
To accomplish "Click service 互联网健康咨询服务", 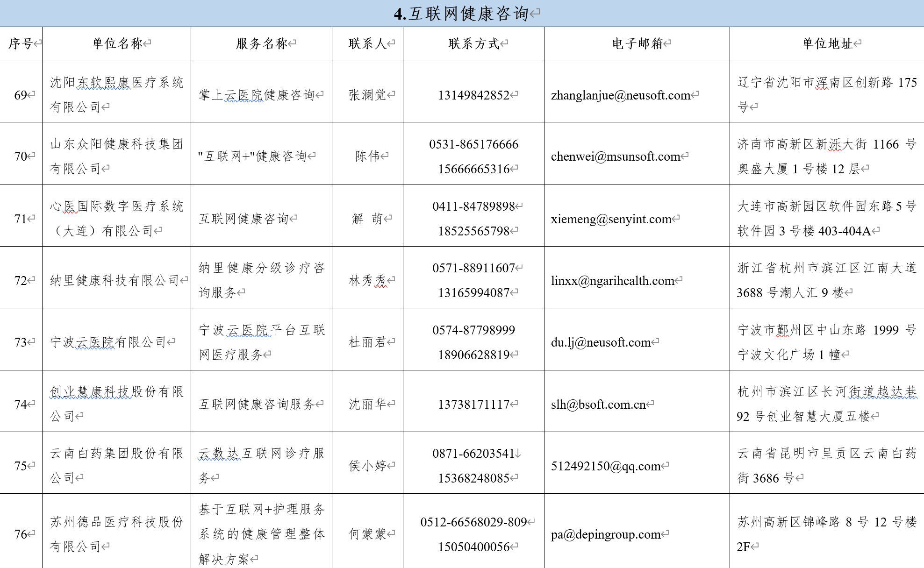I will click(x=257, y=404).
